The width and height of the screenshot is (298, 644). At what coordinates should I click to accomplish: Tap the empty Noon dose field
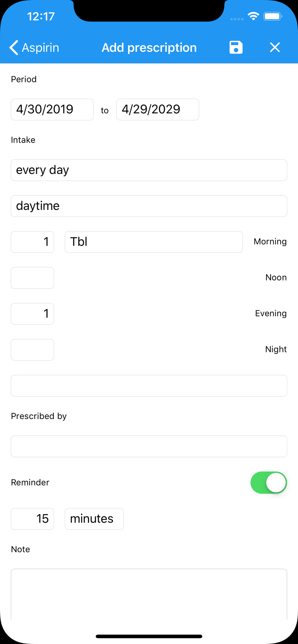(33, 278)
